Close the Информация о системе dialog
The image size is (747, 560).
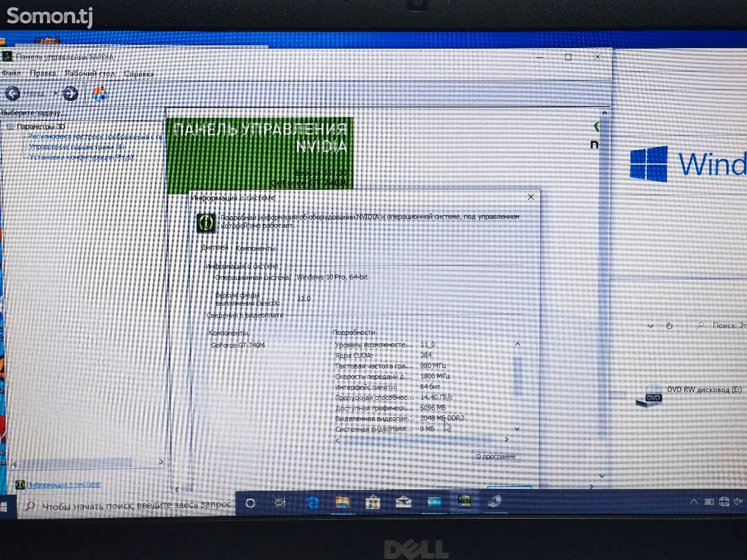(531, 197)
